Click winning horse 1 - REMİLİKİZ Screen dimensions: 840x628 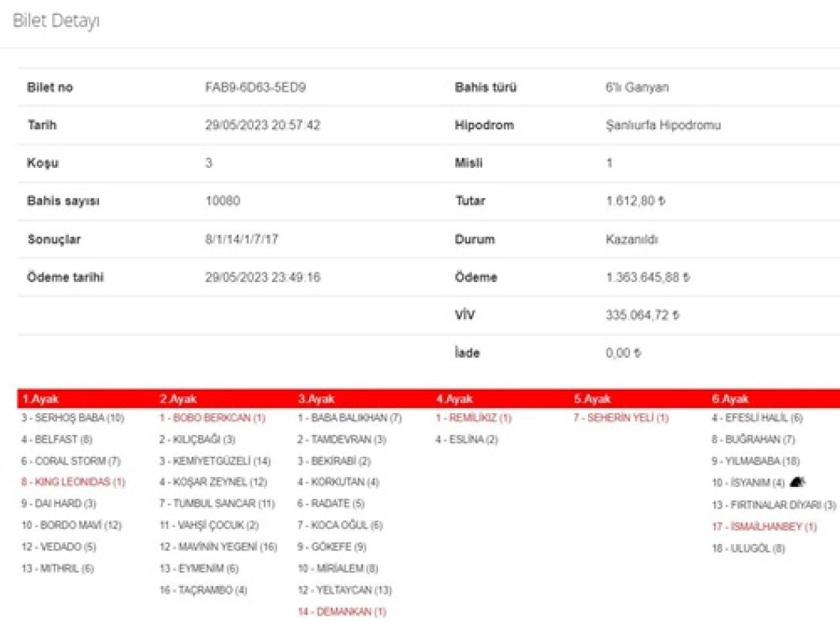coord(473,418)
